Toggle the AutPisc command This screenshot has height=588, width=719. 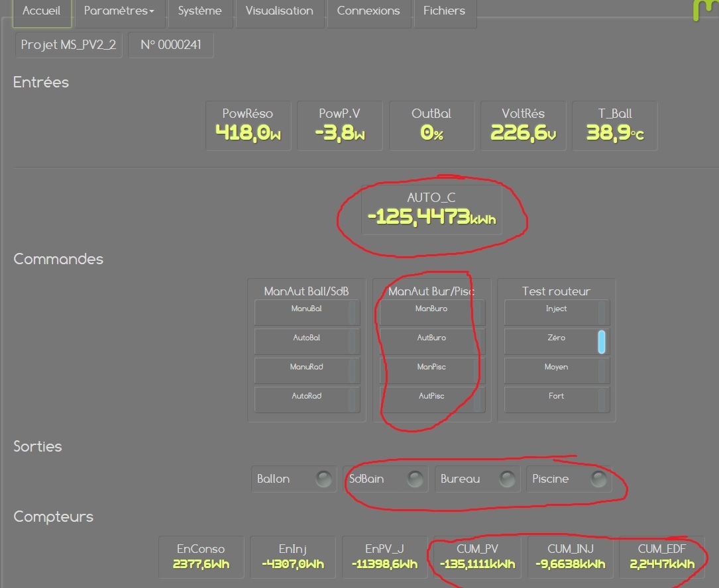point(432,400)
